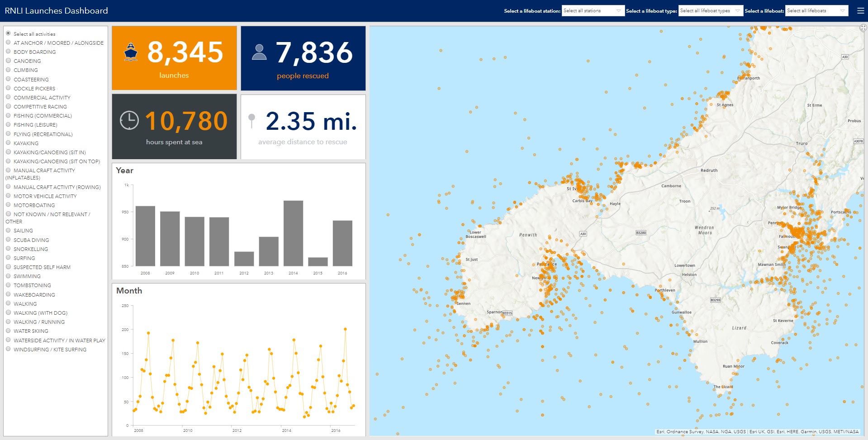Click the lifeboat icon on launches card
Screen dimensions: 868x440
[131, 52]
